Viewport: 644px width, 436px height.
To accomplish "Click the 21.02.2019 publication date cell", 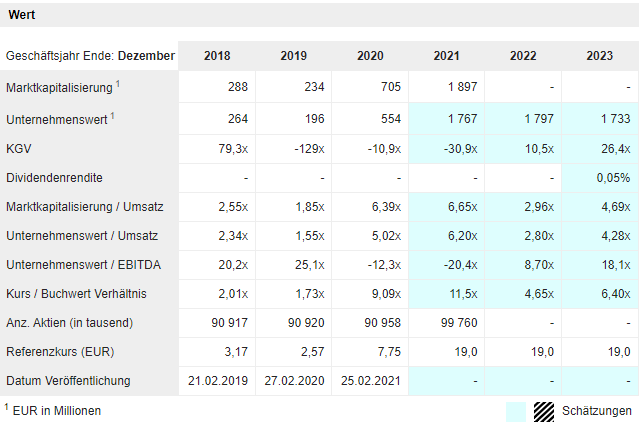I will (216, 381).
